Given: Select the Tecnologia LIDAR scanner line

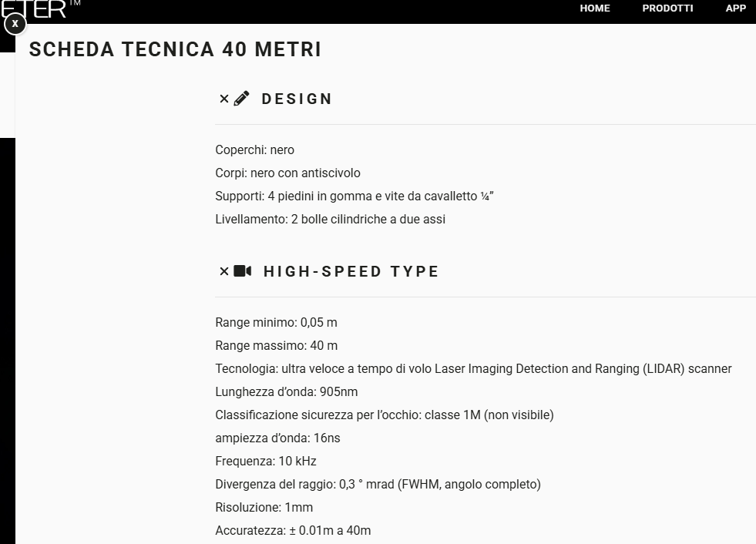Looking at the screenshot, I should pos(473,369).
